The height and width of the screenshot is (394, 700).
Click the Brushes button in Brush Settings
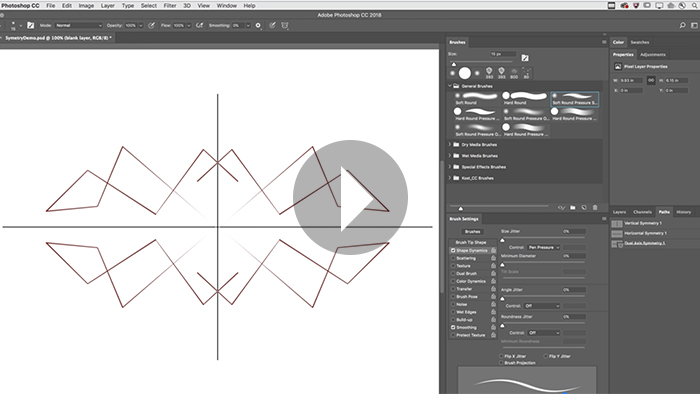point(472,232)
